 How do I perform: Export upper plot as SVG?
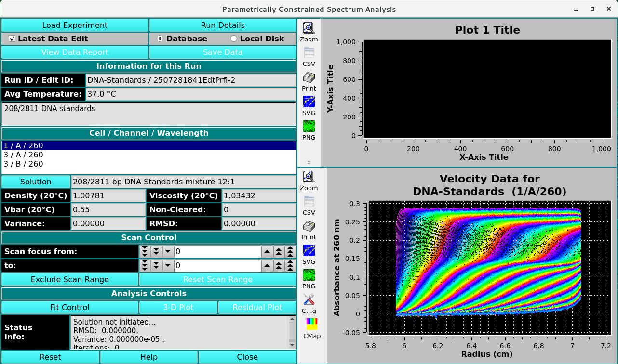pos(309,103)
